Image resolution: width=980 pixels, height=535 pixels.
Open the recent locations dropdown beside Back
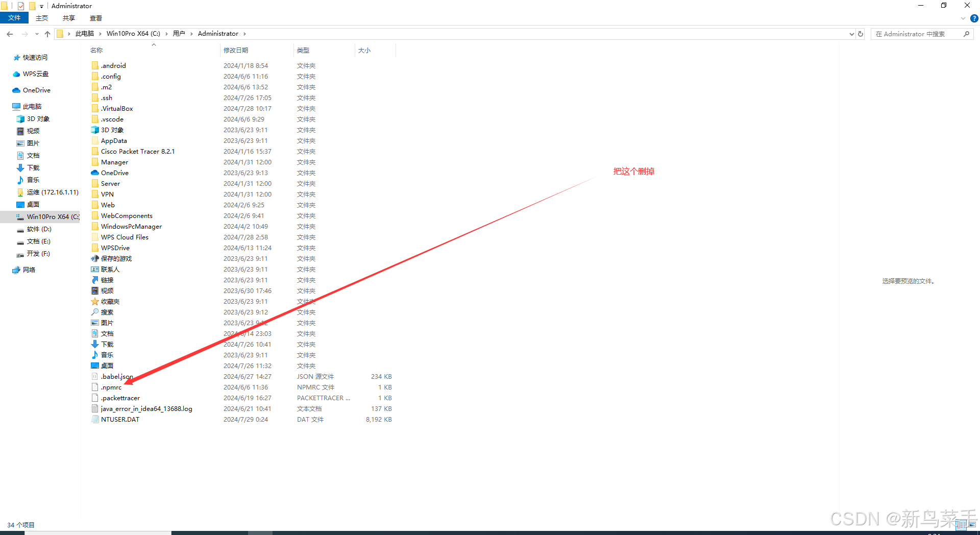(x=36, y=34)
